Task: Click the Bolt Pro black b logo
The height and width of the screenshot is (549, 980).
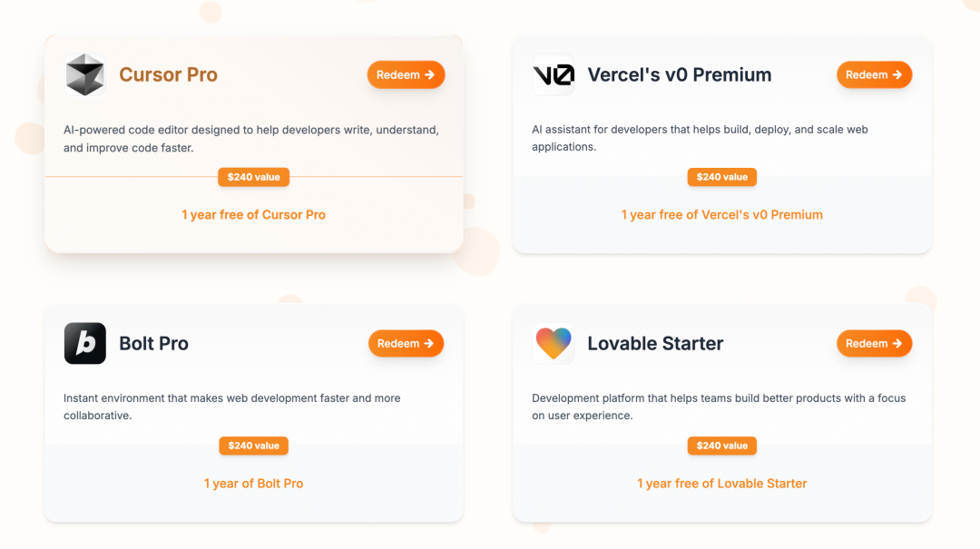Action: pyautogui.click(x=85, y=343)
